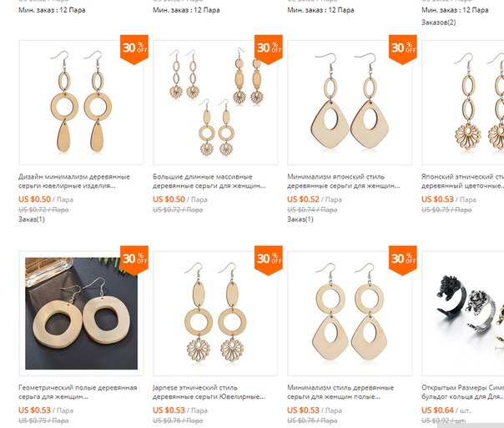
Task: Click the Japnese этнический стиль earrings image
Action: coord(215,314)
